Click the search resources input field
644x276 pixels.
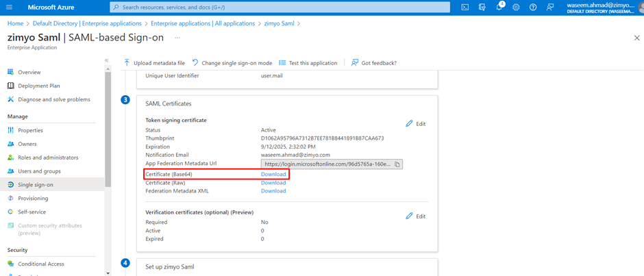pyautogui.click(x=280, y=8)
